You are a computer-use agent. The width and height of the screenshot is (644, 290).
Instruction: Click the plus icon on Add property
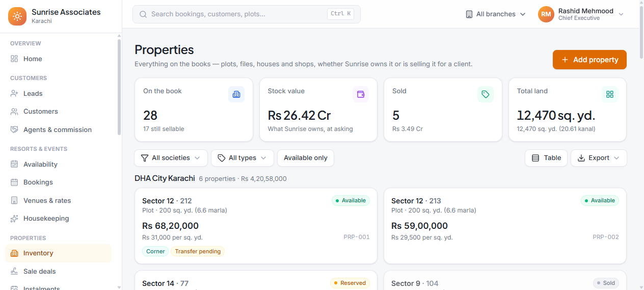pyautogui.click(x=565, y=60)
